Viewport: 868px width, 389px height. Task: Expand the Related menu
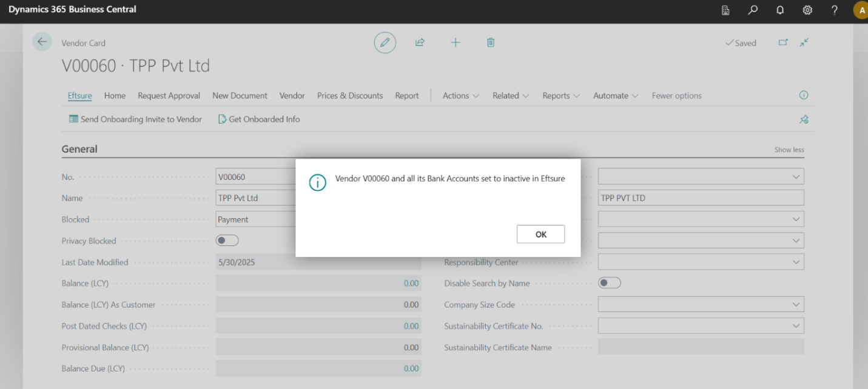511,96
